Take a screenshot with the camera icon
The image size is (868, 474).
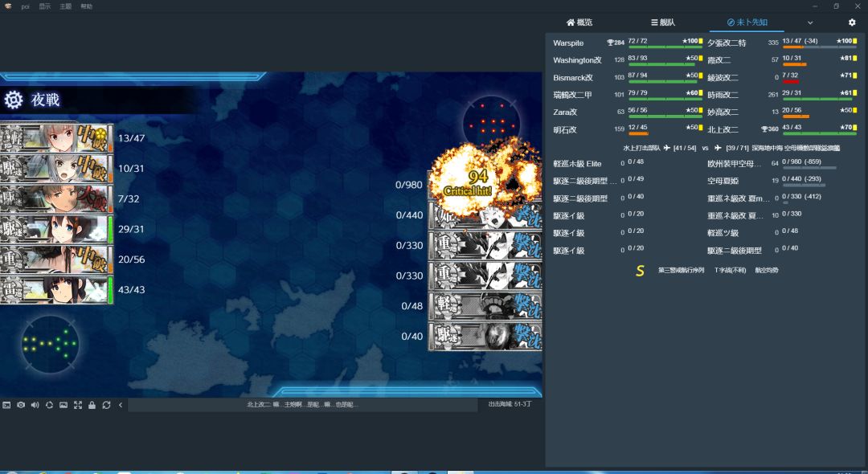(20, 405)
